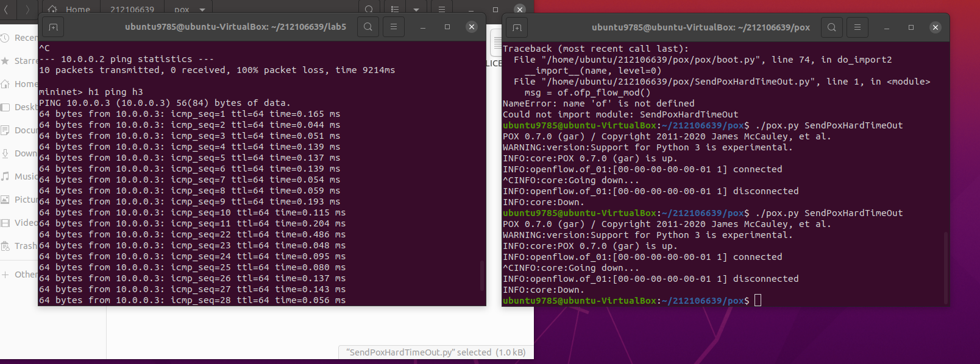Open Pictures in the Files sidebar
Screen dimensions: 980x364
20,200
